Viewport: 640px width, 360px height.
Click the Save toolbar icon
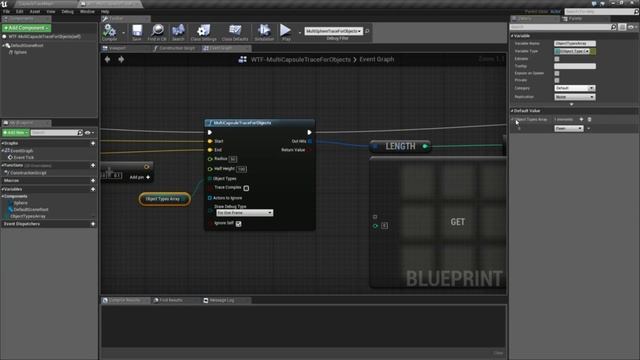click(137, 32)
